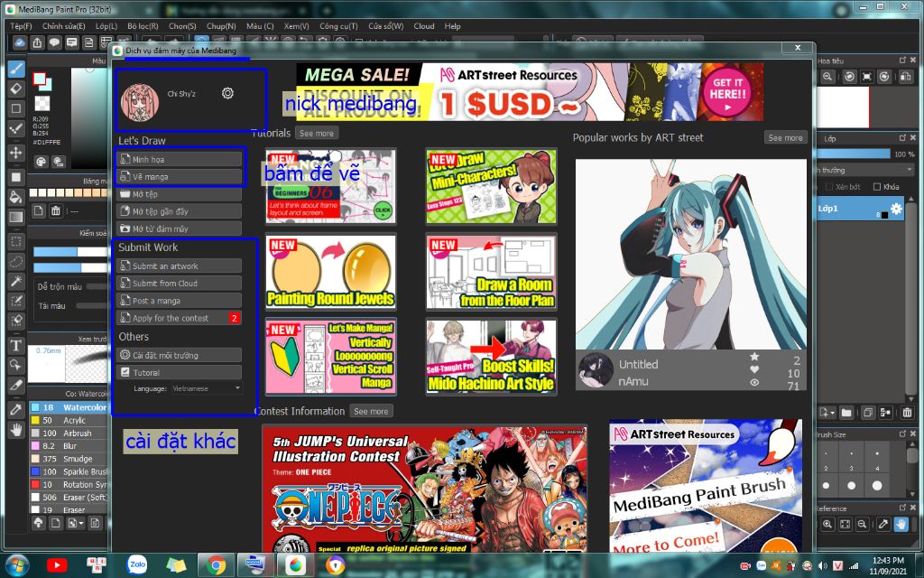Click Apply for the contest button
Viewport: 924px width, 578px height.
click(180, 318)
